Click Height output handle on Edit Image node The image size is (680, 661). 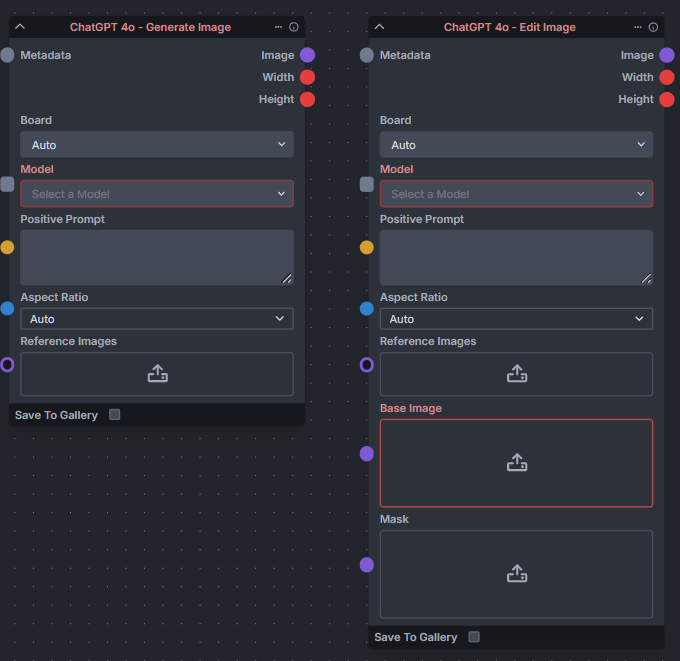click(x=667, y=99)
